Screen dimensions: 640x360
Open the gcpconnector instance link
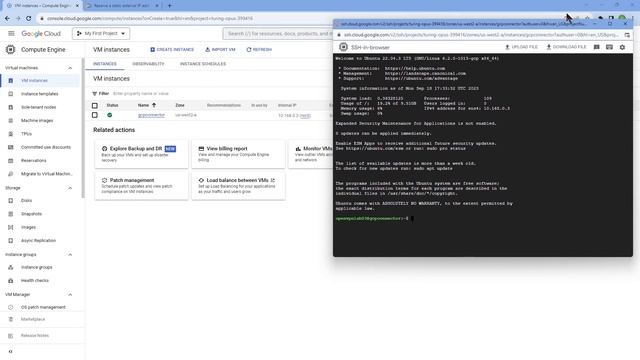(x=151, y=116)
